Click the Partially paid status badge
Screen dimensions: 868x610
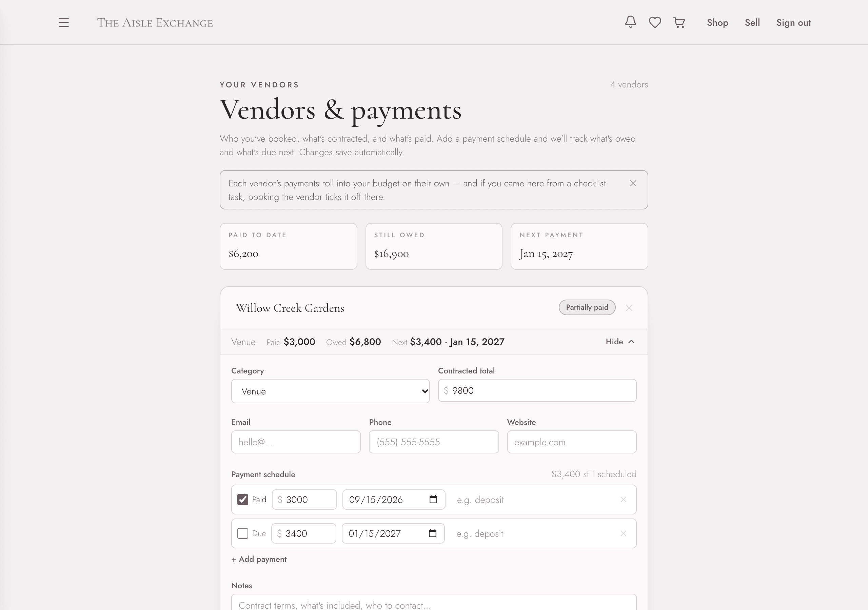[587, 307]
